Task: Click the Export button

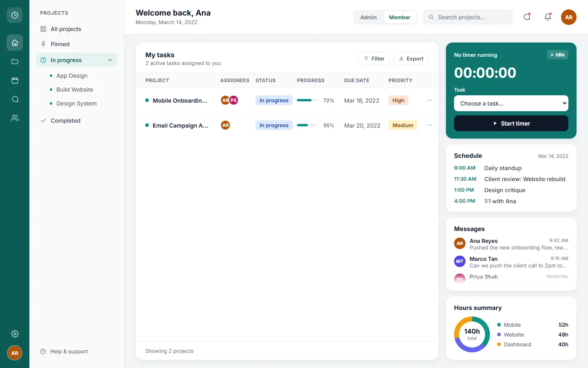Action: (411, 58)
